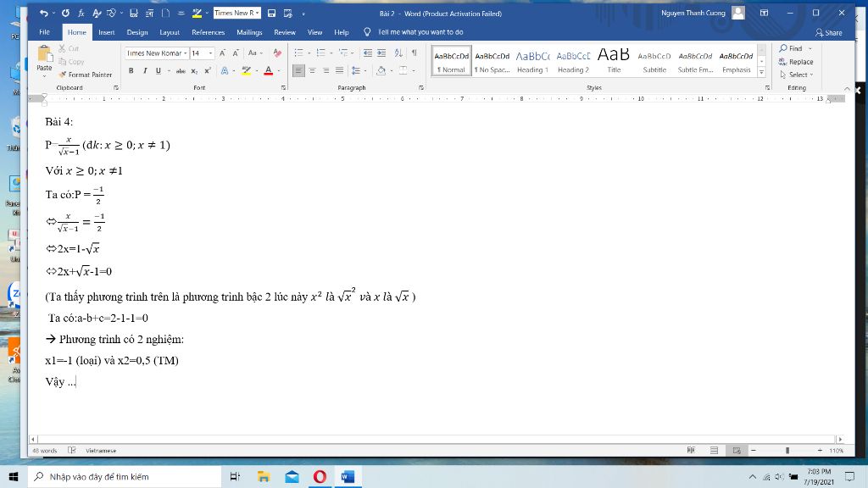
Task: Toggle Center alignment
Action: [312, 71]
